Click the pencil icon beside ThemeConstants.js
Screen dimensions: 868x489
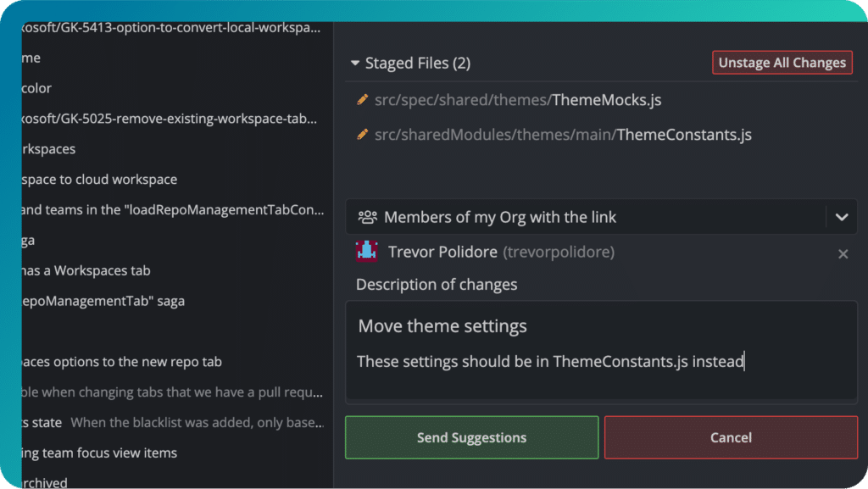363,135
